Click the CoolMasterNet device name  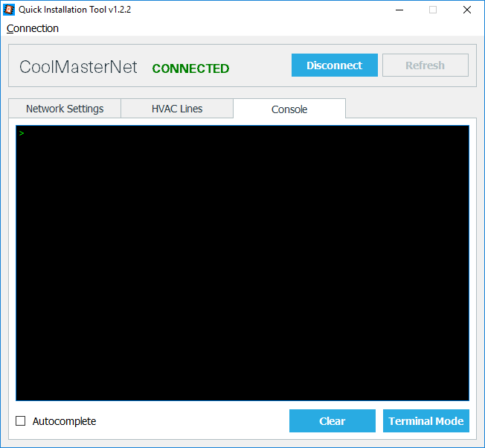[x=78, y=67]
